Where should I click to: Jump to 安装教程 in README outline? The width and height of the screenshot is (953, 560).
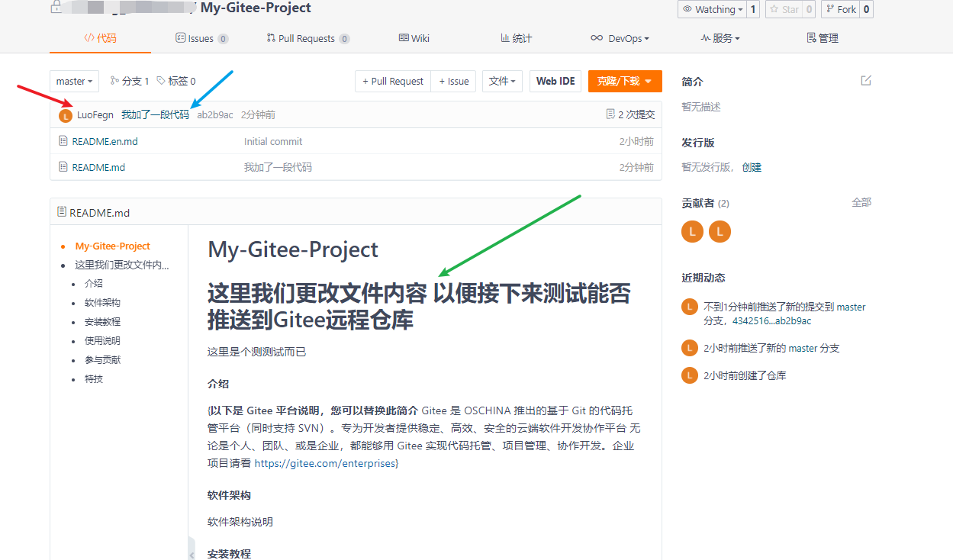pyautogui.click(x=102, y=322)
